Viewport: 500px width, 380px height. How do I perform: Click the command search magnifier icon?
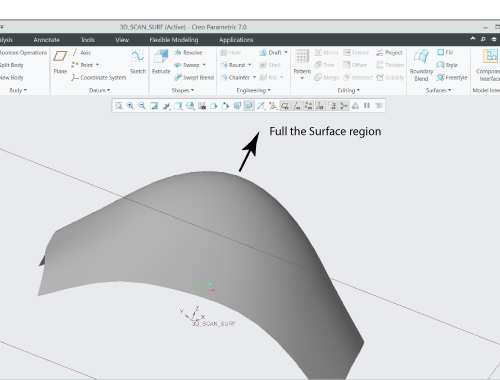tap(483, 39)
